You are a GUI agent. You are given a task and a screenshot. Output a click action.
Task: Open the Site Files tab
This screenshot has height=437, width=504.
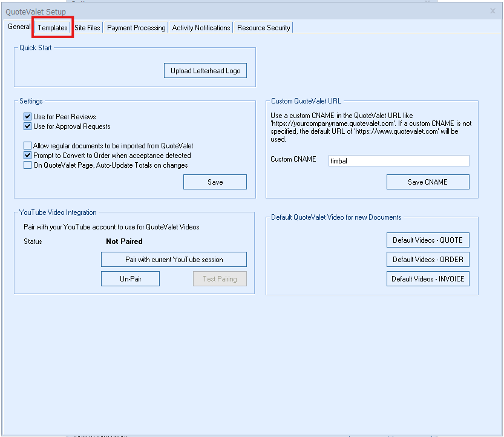point(87,28)
